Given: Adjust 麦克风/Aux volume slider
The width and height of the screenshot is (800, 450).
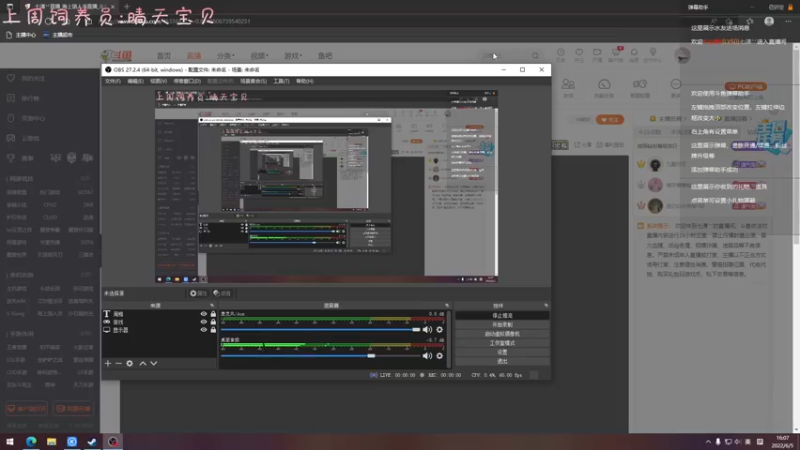Looking at the screenshot, I should tap(320, 330).
